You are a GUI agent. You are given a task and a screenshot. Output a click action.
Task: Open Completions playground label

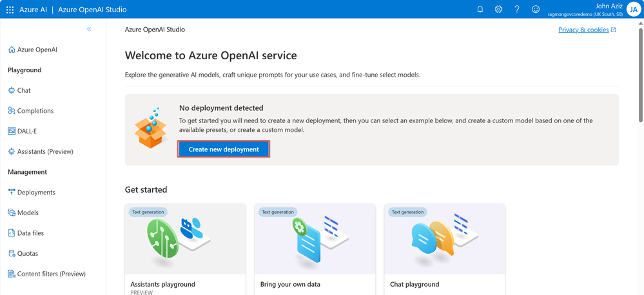tap(35, 111)
